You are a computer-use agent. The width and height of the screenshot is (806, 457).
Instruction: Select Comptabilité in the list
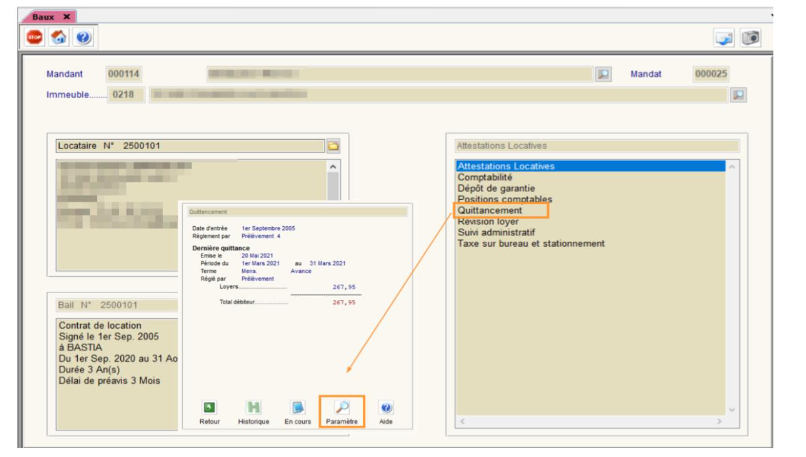pyautogui.click(x=485, y=177)
